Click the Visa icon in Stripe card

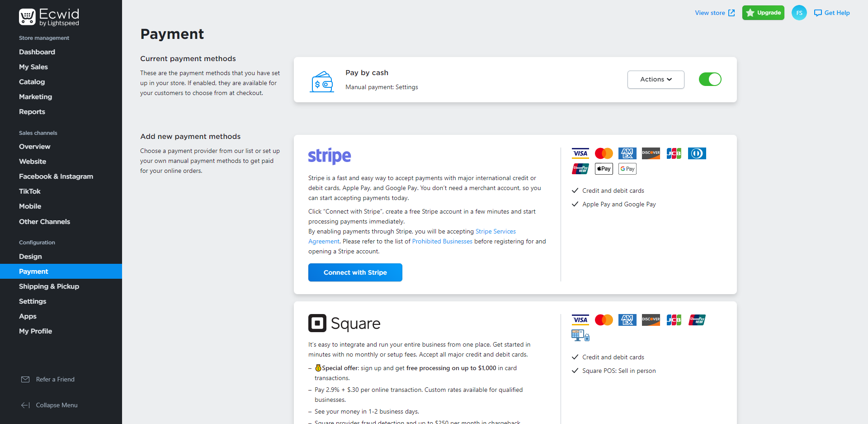point(580,153)
